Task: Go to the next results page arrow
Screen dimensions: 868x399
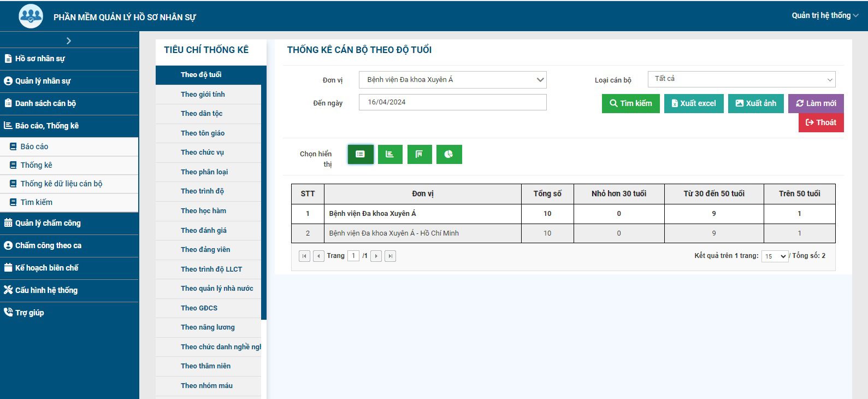Action: [x=376, y=256]
